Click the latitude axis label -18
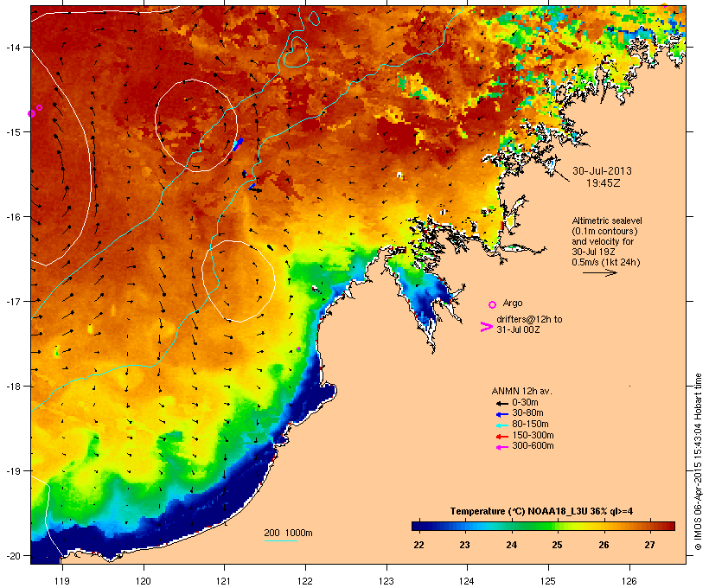 pos(13,387)
